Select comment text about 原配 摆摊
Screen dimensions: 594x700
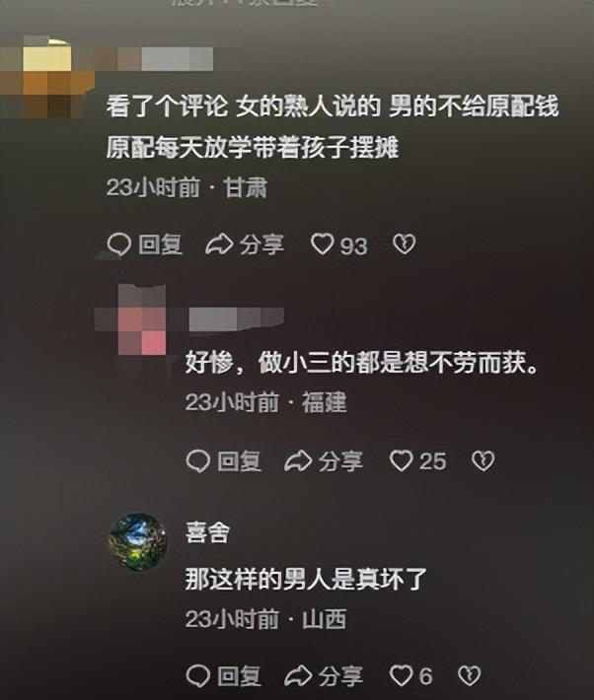(333, 126)
